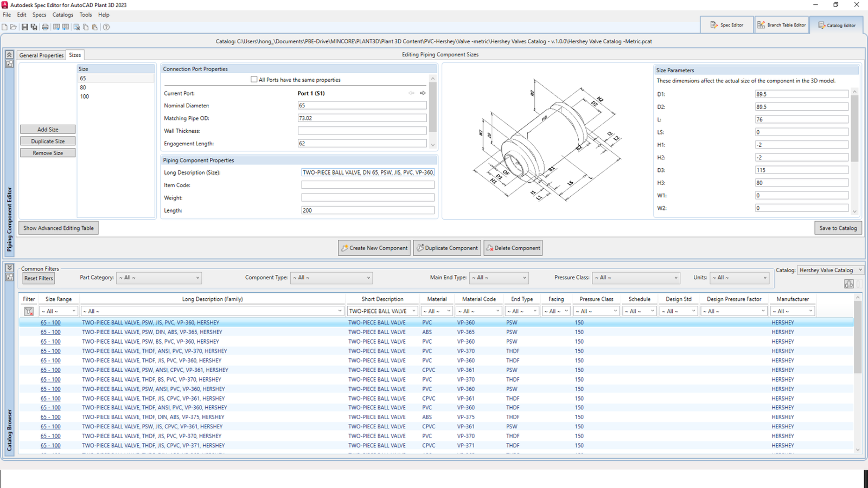
Task: Open the End Type column filter dropdown
Action: (x=521, y=311)
